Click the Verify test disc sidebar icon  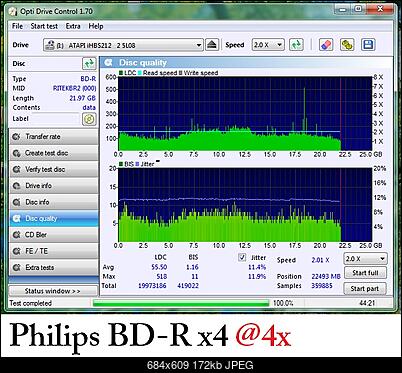click(16, 169)
